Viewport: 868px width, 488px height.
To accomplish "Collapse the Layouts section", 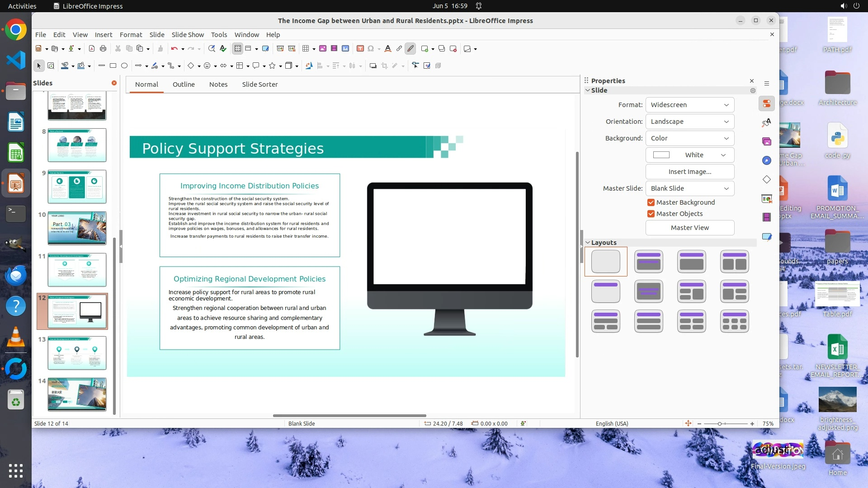I will point(588,243).
